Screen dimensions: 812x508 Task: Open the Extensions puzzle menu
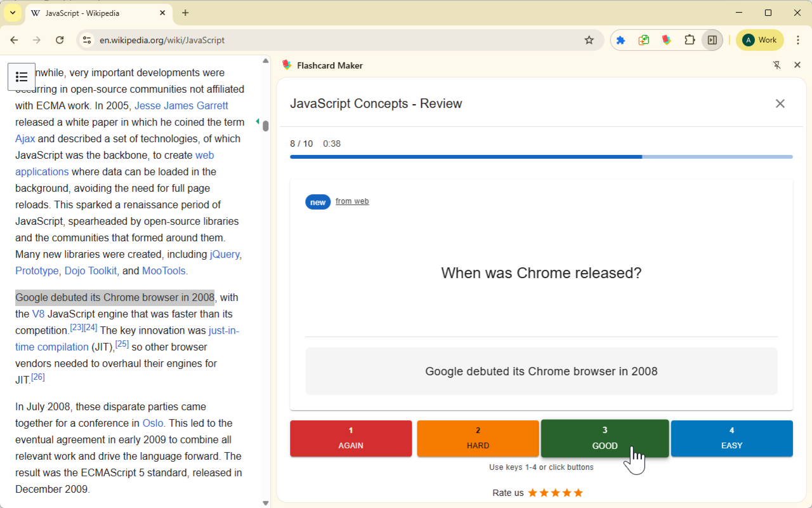pyautogui.click(x=690, y=40)
